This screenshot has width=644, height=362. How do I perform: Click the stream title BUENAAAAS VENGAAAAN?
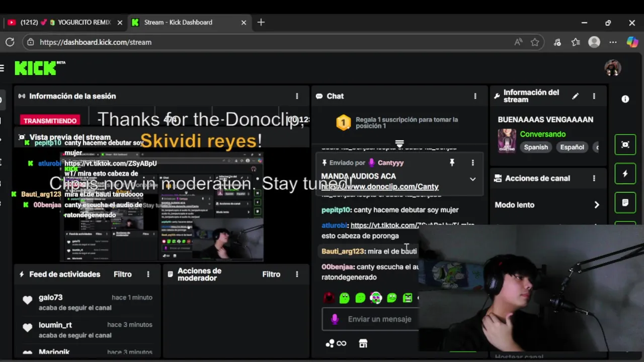pos(545,120)
